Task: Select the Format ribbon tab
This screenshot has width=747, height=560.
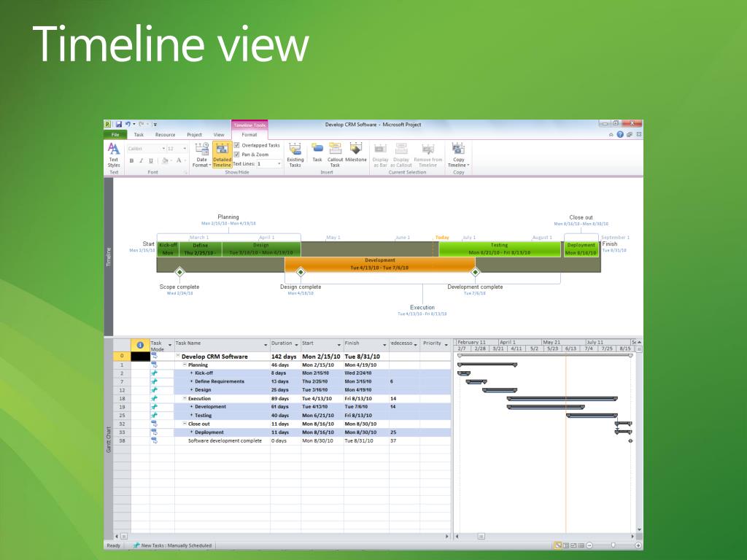Action: pos(249,135)
